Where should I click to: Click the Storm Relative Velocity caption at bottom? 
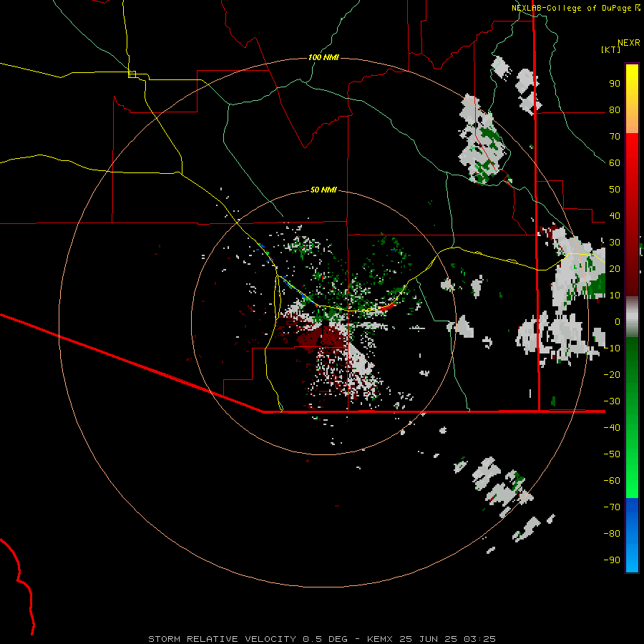pyautogui.click(x=322, y=639)
